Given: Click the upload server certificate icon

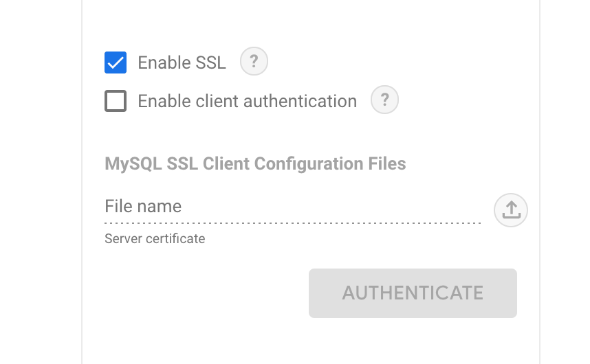Looking at the screenshot, I should click(x=511, y=209).
